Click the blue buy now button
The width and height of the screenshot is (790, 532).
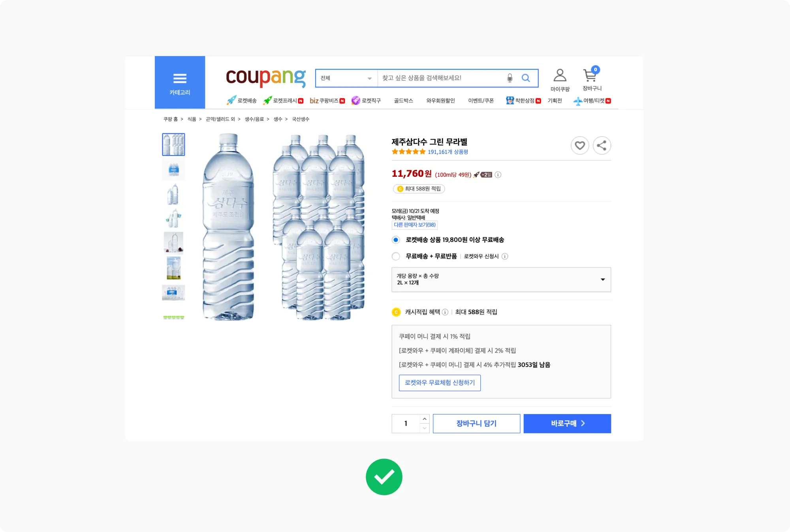pos(567,423)
